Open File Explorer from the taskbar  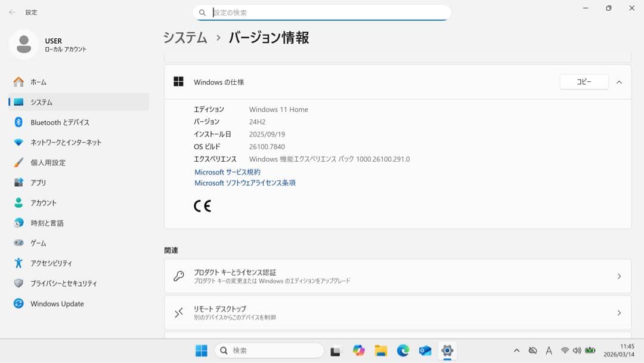pyautogui.click(x=380, y=350)
